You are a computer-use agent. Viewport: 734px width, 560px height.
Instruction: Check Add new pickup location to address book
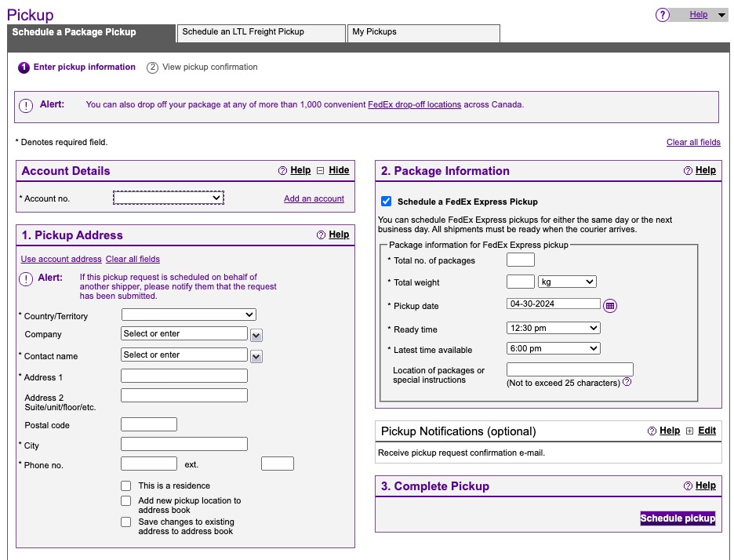[x=126, y=500]
